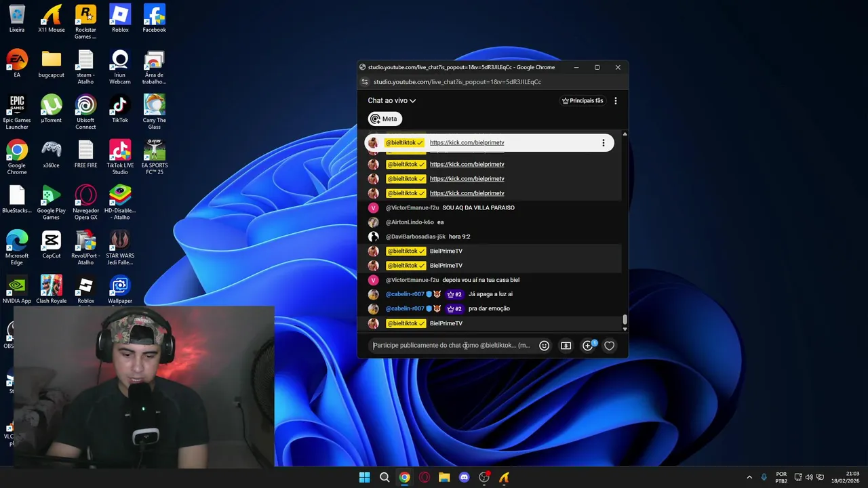
Task: Open File Explorer from the taskbar
Action: click(444, 477)
